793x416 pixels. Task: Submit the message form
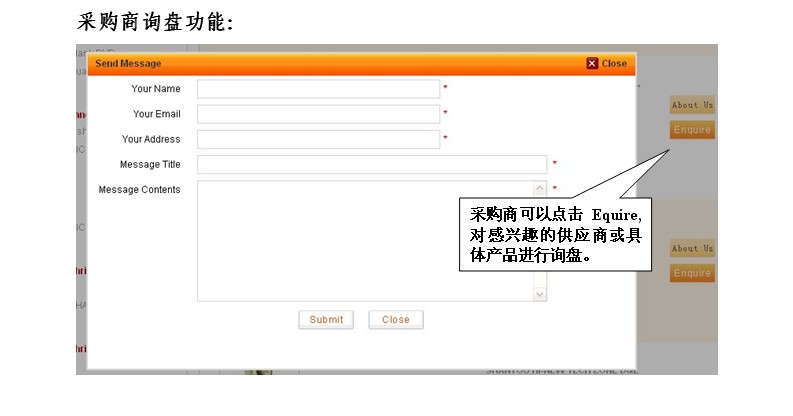click(x=326, y=320)
